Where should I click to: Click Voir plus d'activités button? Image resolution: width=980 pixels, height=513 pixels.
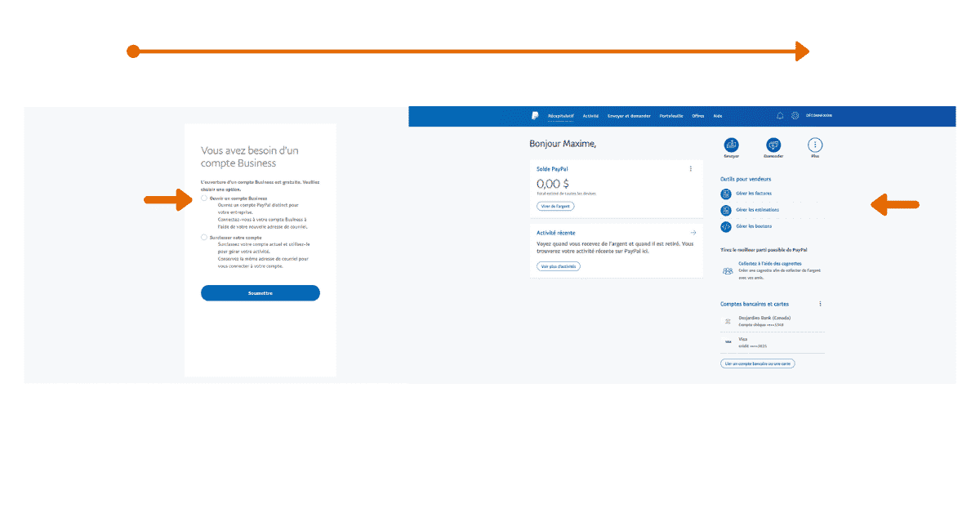(559, 266)
